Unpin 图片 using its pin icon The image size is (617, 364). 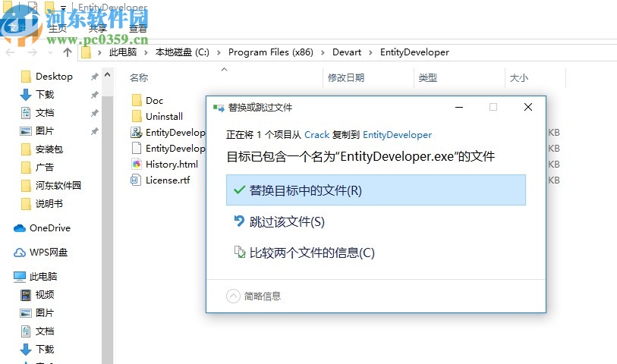click(x=94, y=131)
